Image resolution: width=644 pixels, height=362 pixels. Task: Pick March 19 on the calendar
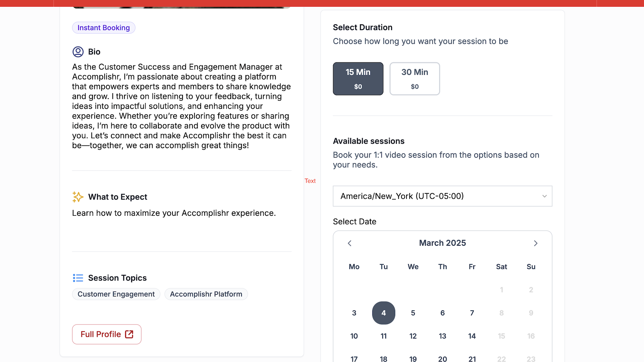pyautogui.click(x=413, y=358)
